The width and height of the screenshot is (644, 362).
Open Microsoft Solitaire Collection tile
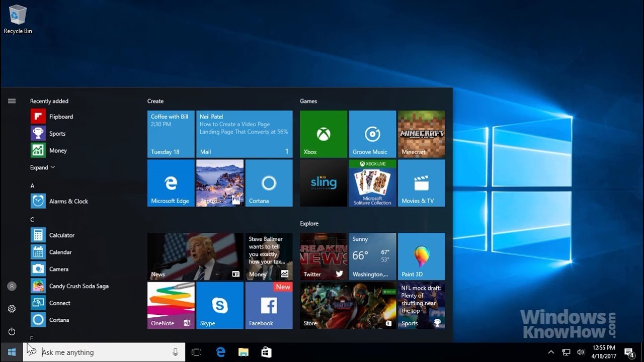pos(372,183)
